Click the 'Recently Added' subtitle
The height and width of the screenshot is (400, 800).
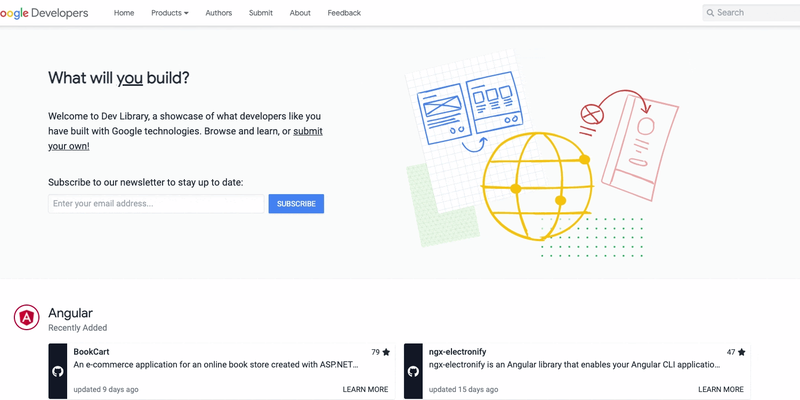coord(78,328)
